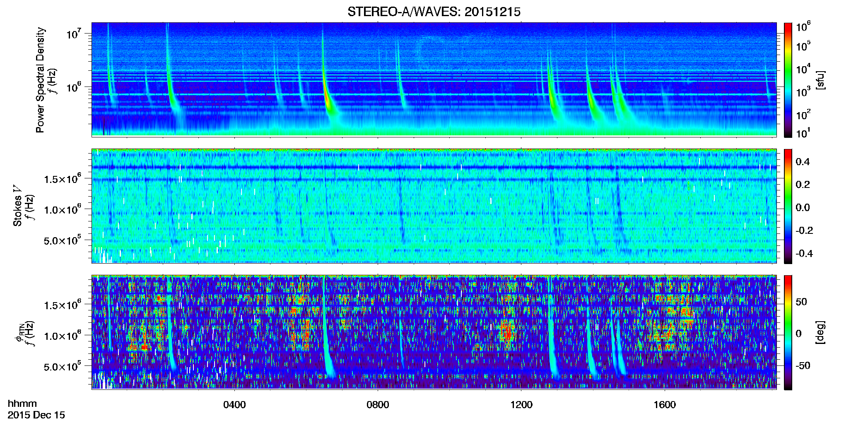
Task: Click the dark horizontal band in the Stokes V panel
Action: [434, 167]
